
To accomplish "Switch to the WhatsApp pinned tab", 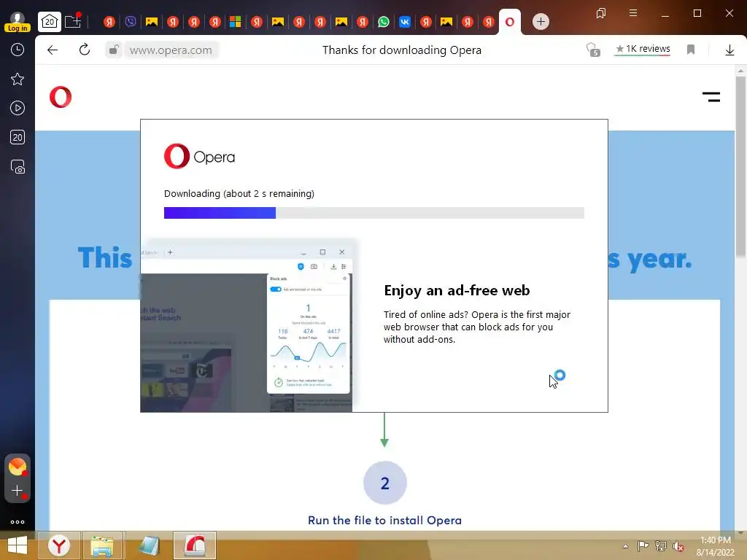I will click(383, 21).
